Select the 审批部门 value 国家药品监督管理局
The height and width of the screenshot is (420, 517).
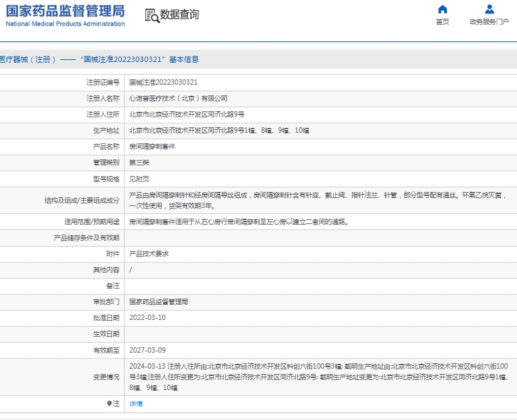tap(159, 301)
